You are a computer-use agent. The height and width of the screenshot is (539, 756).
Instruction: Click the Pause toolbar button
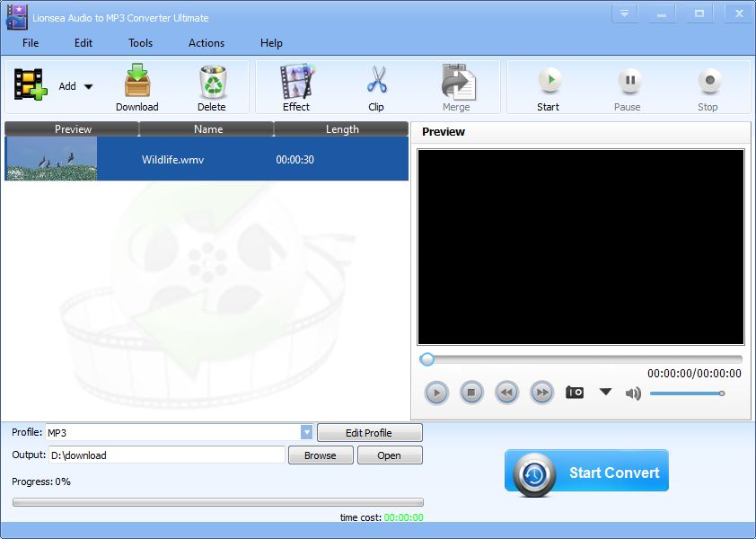pos(629,87)
